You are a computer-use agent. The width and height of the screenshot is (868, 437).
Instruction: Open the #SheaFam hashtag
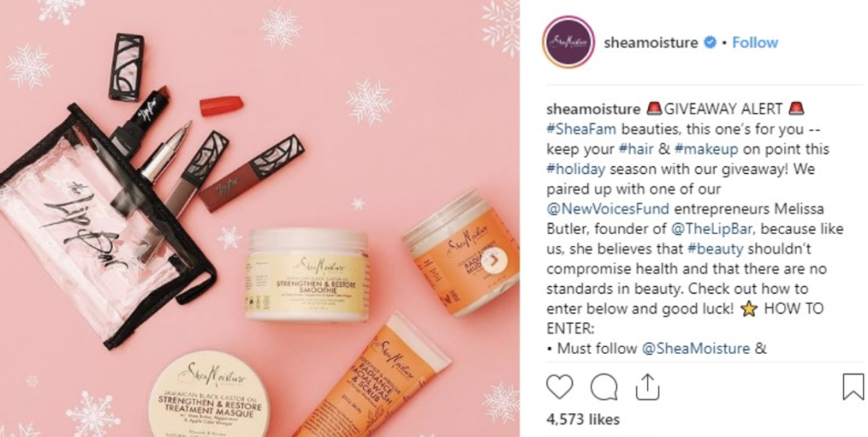(581, 129)
